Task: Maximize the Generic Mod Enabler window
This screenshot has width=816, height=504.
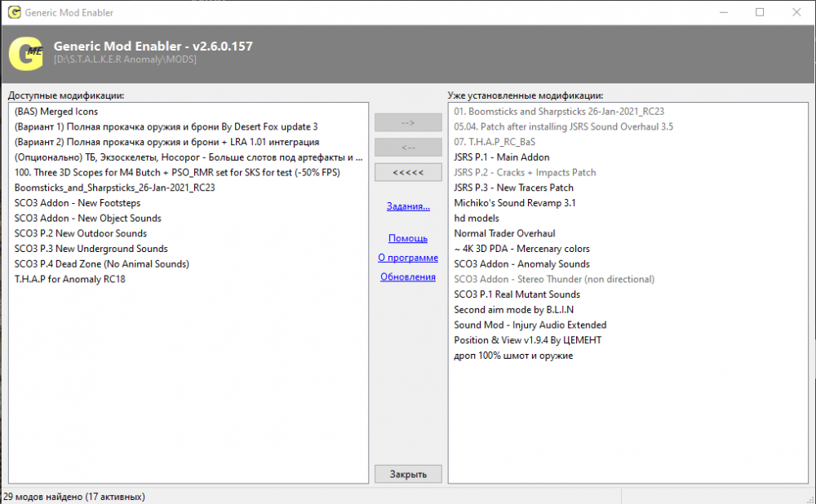Action: point(760,12)
